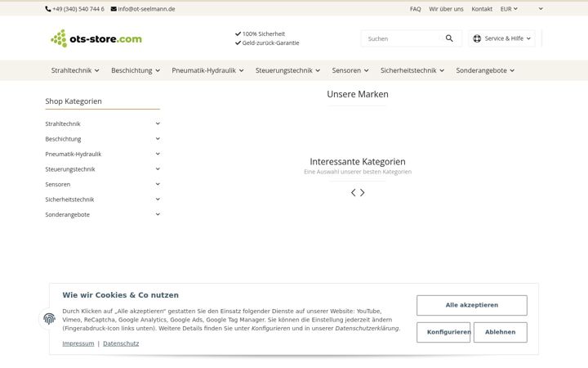This screenshot has width=588, height=368.
Task: Select the Sonderangebote sidebar category label
Action: (x=68, y=214)
